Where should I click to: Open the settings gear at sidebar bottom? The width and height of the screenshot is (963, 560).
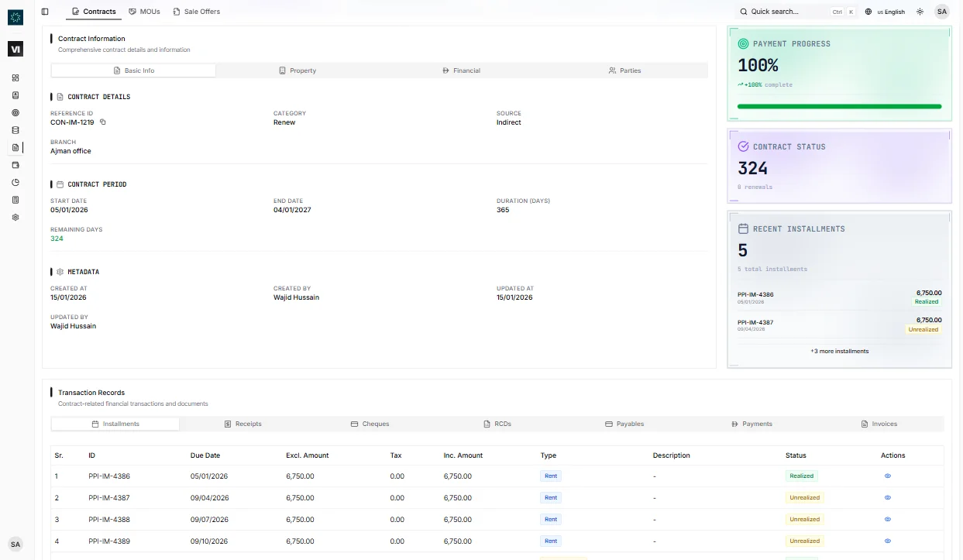(15, 217)
